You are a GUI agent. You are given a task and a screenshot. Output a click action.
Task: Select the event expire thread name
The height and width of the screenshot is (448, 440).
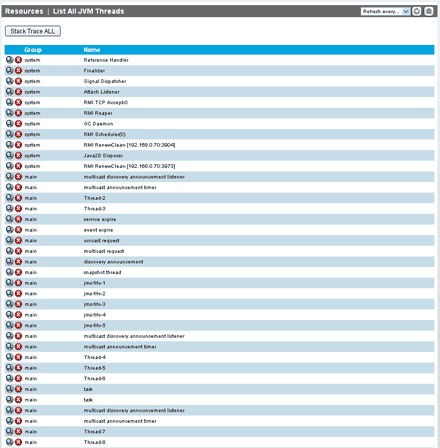(x=98, y=230)
